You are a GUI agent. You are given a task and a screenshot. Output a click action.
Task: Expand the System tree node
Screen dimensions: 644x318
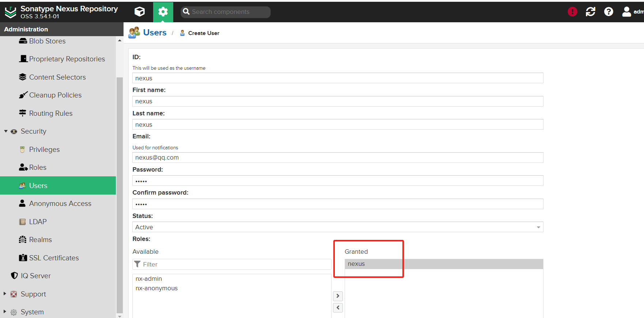(5, 312)
